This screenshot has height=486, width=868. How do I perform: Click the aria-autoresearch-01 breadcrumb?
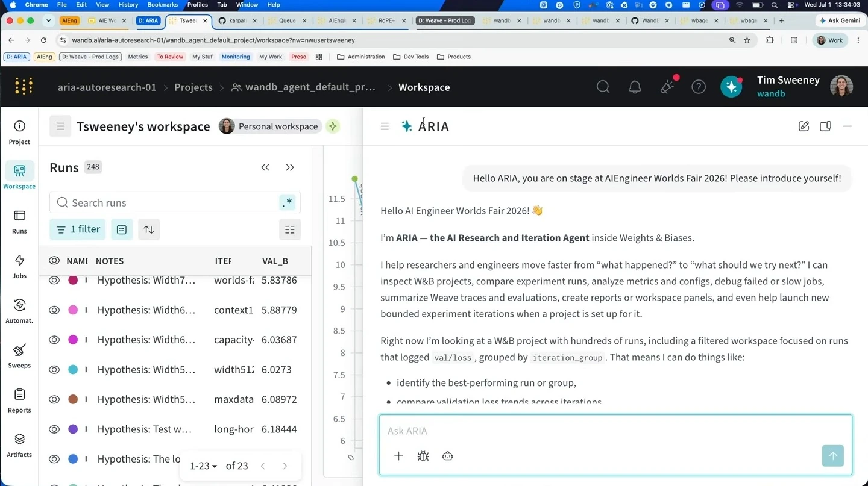[107, 87]
